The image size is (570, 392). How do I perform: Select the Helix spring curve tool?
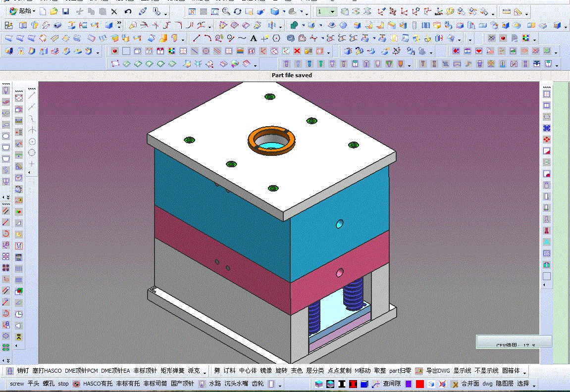tap(291, 38)
